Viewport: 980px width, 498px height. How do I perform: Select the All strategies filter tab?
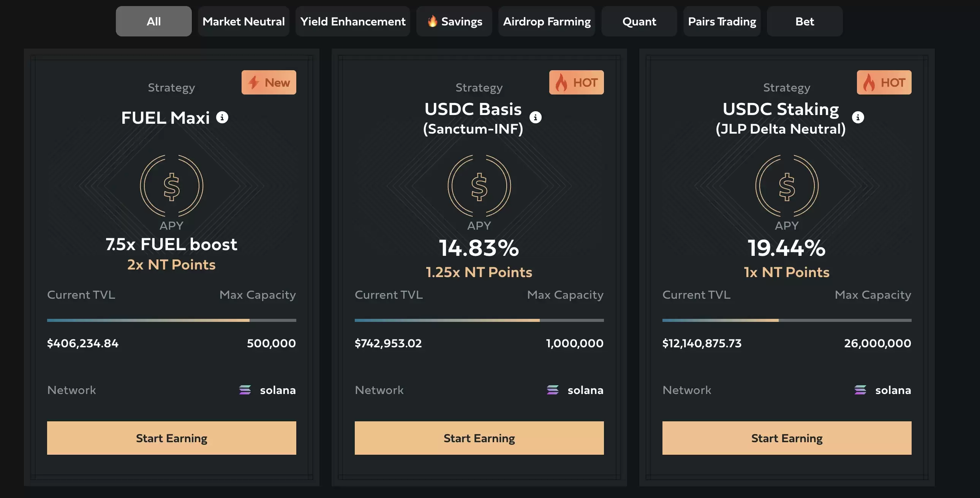pyautogui.click(x=154, y=21)
